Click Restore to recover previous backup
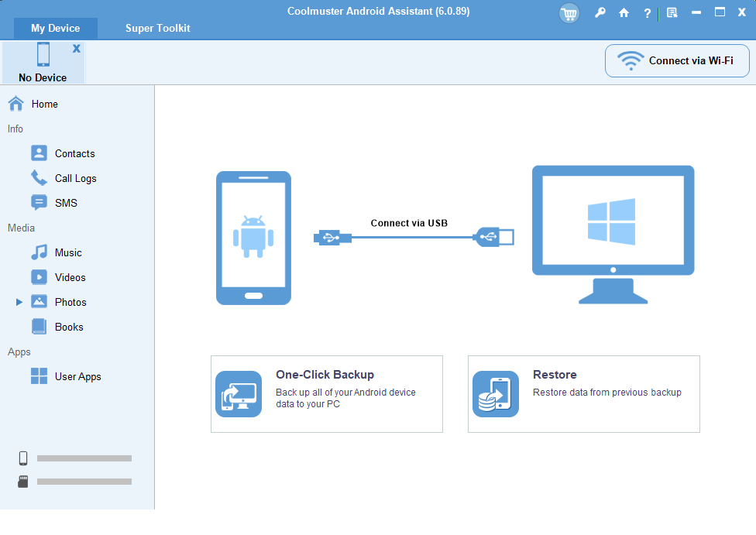Viewport: 756px width, 535px height. (583, 393)
